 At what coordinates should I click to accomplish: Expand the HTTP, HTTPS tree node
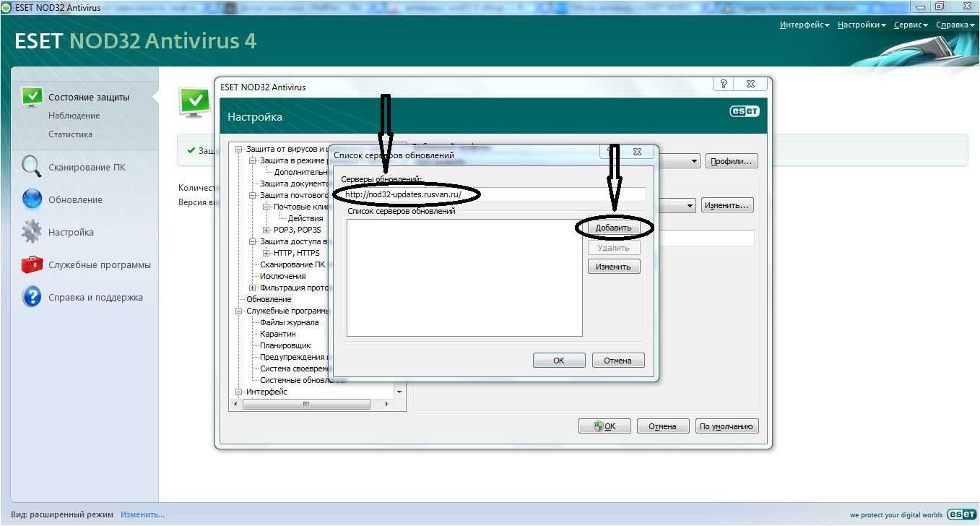click(x=266, y=253)
